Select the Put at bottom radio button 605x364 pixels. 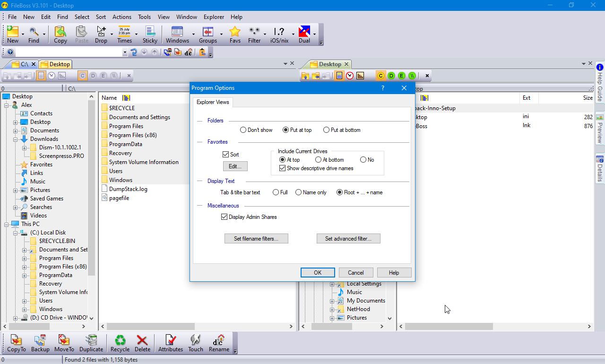[326, 130]
